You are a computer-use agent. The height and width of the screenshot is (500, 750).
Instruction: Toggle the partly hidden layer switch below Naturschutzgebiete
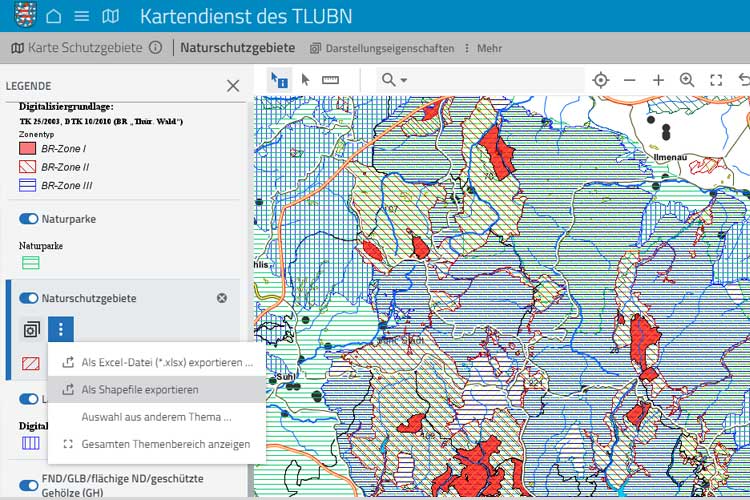pos(29,399)
